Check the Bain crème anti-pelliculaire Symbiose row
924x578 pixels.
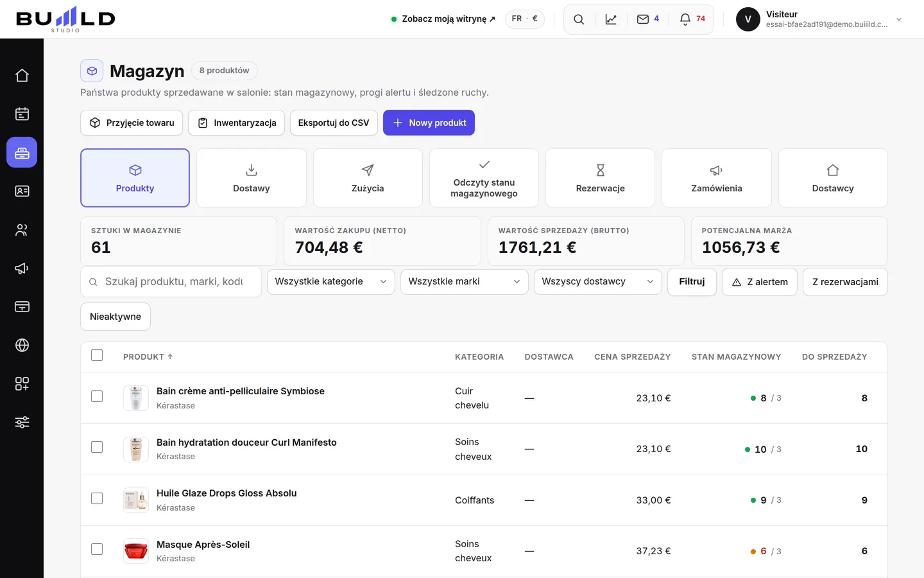point(97,396)
